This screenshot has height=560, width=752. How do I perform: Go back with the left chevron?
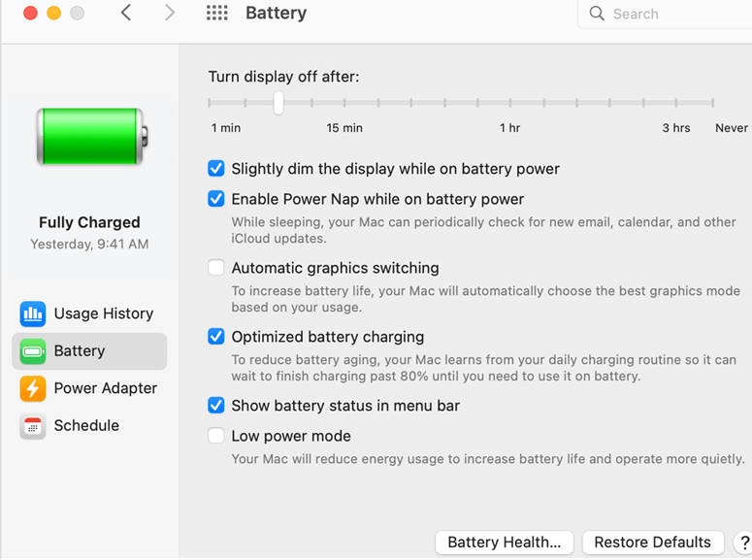[x=126, y=13]
